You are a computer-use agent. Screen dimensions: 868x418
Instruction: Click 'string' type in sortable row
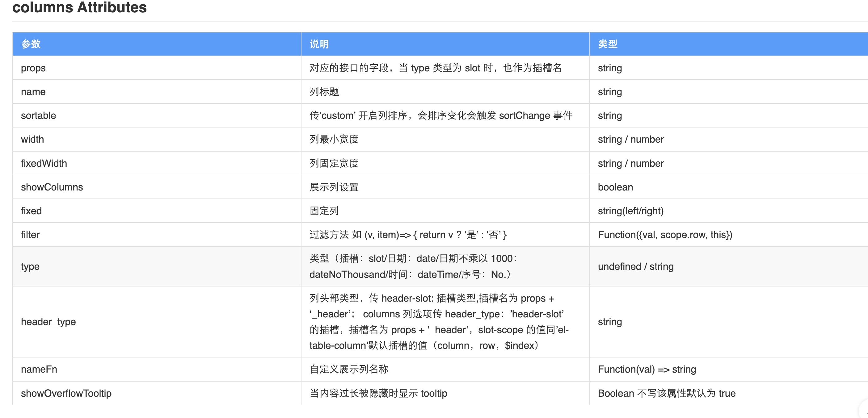point(610,115)
